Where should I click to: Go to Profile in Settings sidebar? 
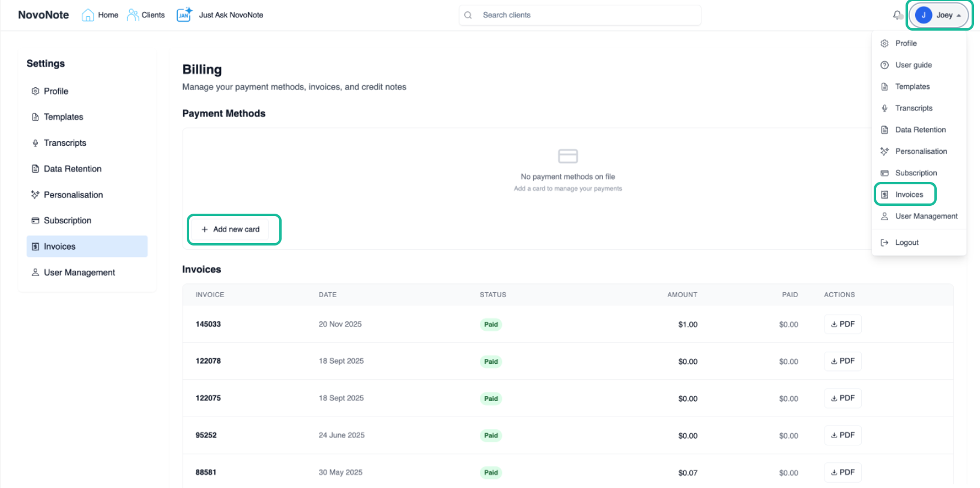56,91
